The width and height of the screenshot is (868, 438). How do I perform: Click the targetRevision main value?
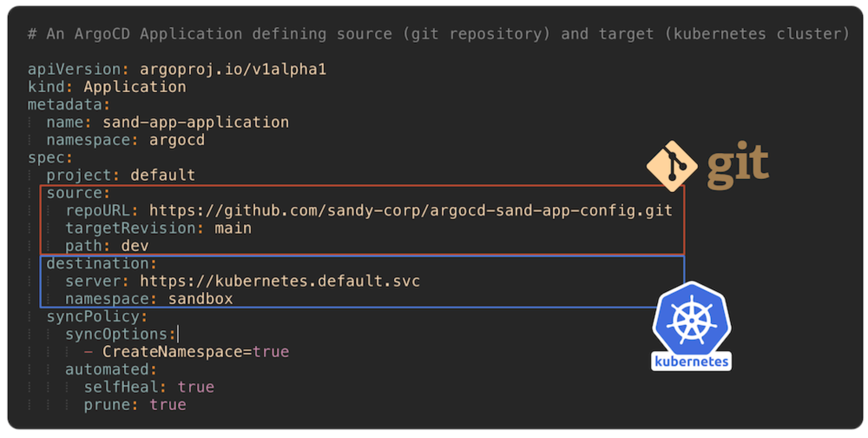coord(233,228)
